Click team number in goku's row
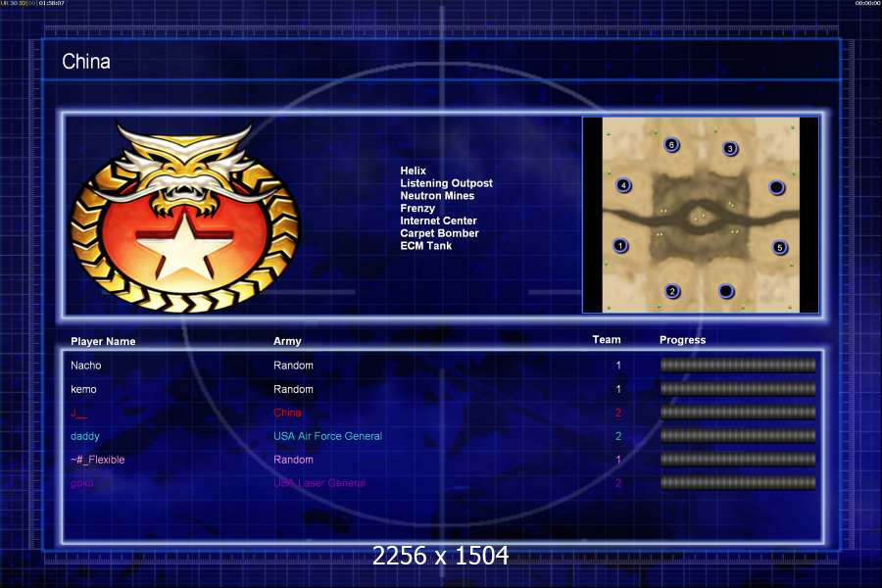Viewport: 882px width, 588px height. pyautogui.click(x=618, y=483)
